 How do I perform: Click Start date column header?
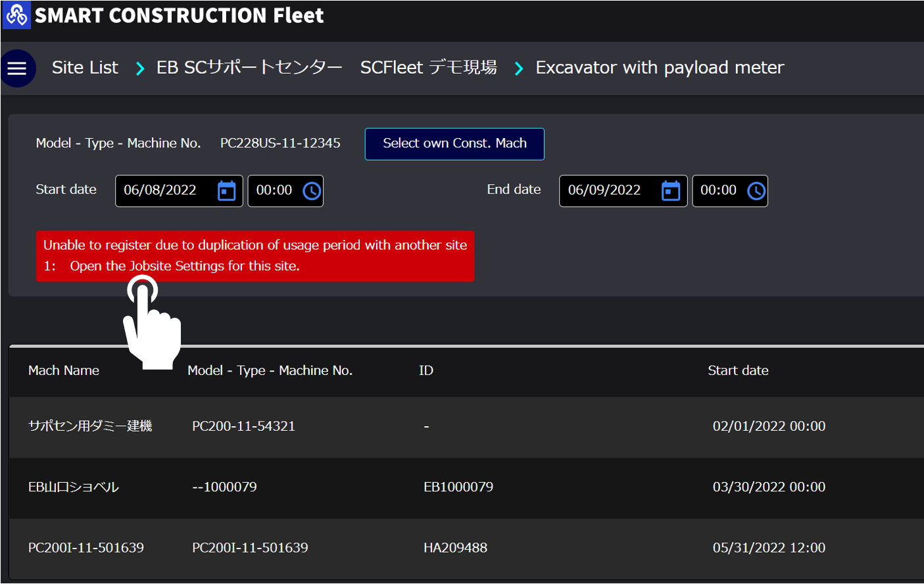tap(738, 370)
